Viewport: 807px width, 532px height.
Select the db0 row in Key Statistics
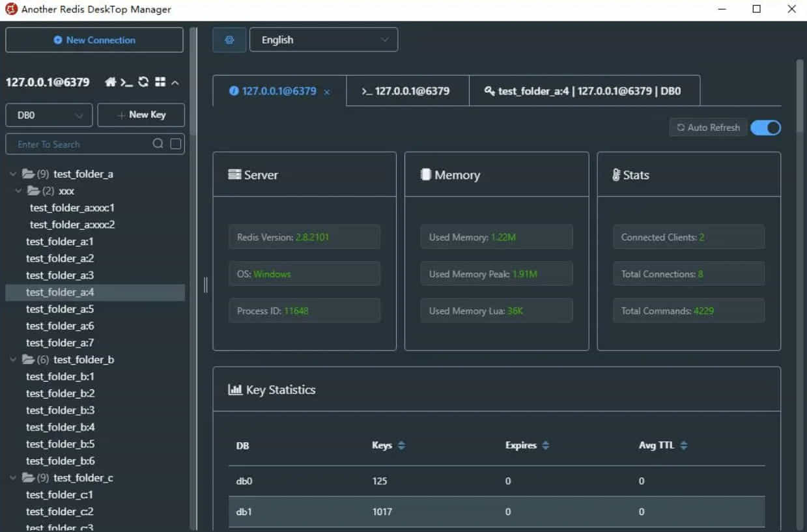tap(497, 481)
